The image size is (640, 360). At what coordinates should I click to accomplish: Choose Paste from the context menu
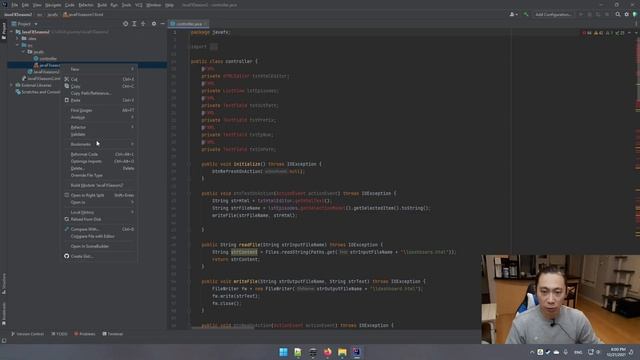(100, 100)
